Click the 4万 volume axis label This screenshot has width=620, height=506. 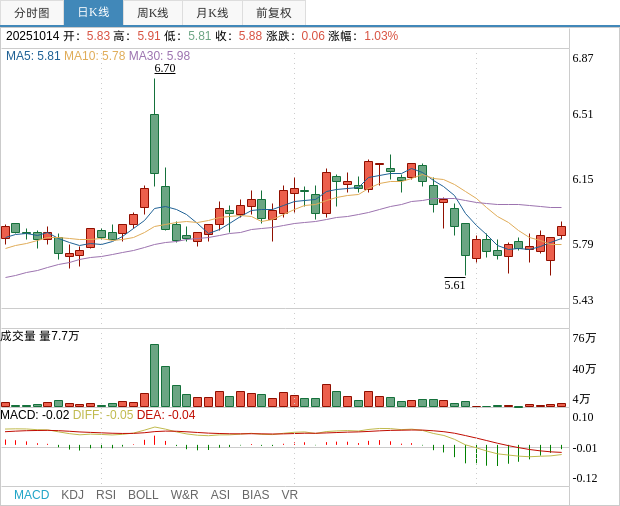click(x=581, y=399)
